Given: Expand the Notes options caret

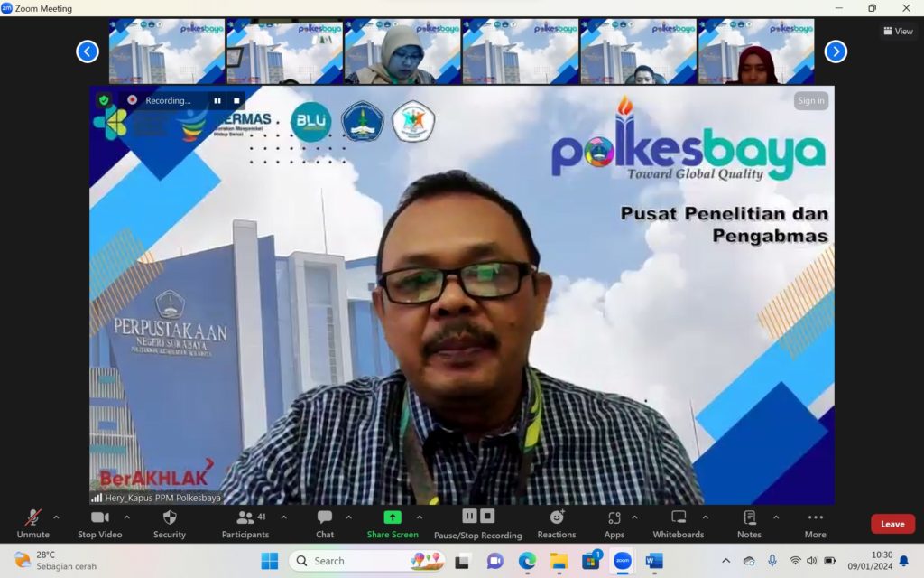Looking at the screenshot, I should 776,517.
